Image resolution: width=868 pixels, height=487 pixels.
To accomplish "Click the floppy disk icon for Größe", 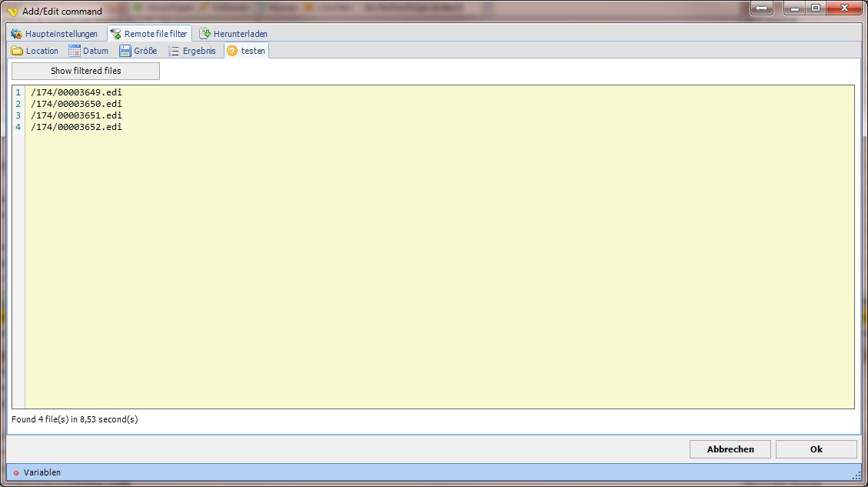I will (x=125, y=51).
